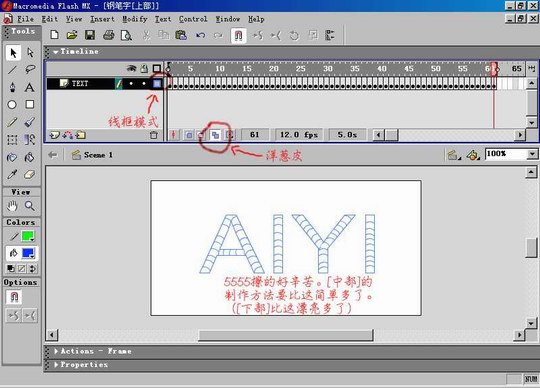Select the Arrow selection tool
The image size is (540, 388).
tap(13, 53)
